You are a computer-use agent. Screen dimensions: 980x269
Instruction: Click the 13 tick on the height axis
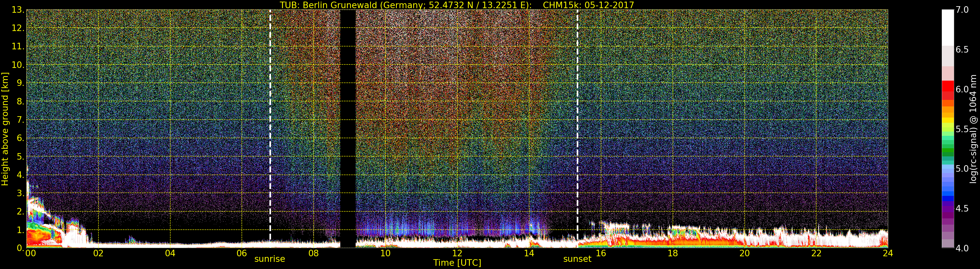[18, 10]
